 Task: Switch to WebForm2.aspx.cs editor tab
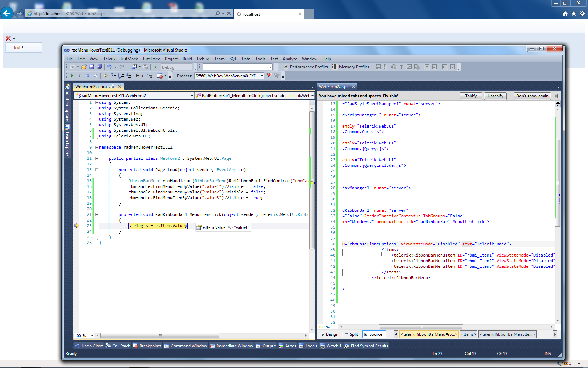coord(92,87)
